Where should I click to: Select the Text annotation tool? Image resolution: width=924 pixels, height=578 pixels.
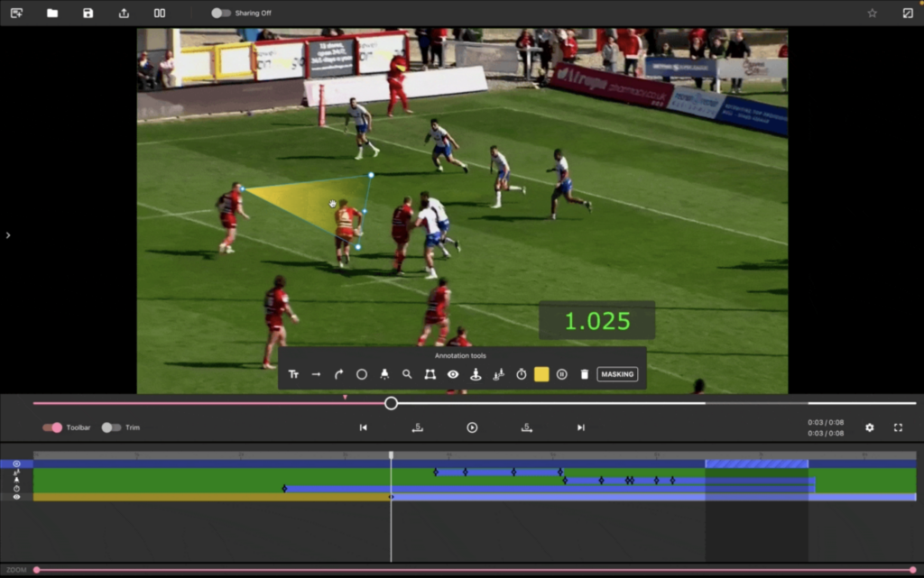[293, 373]
